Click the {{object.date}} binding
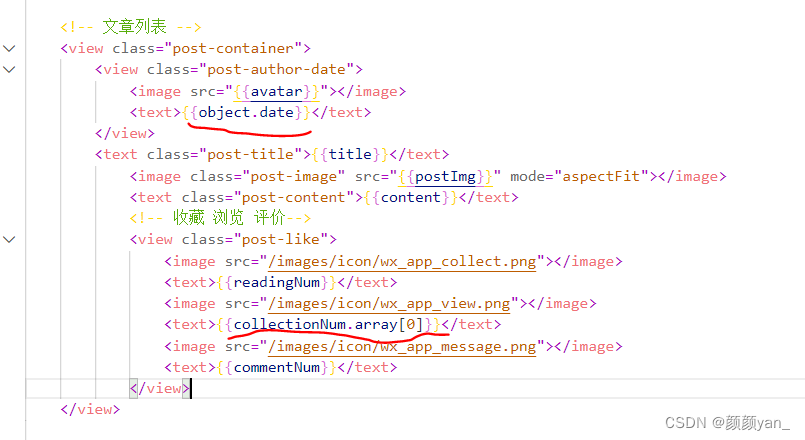This screenshot has height=440, width=805. [x=246, y=113]
